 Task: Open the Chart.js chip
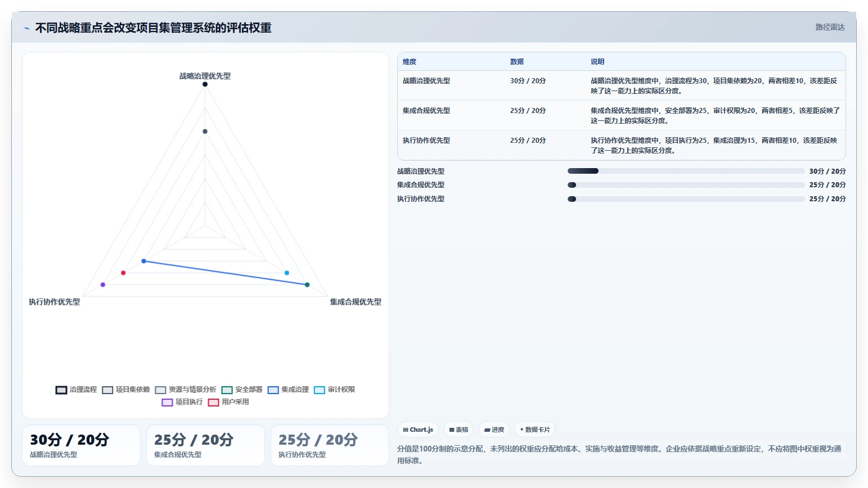[x=418, y=430]
